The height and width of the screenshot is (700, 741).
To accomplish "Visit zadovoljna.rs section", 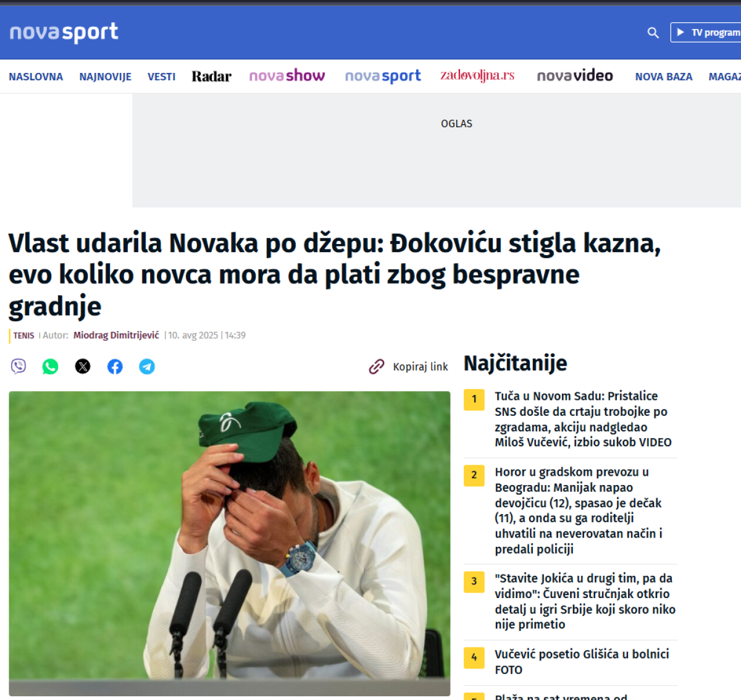I will pos(477,75).
